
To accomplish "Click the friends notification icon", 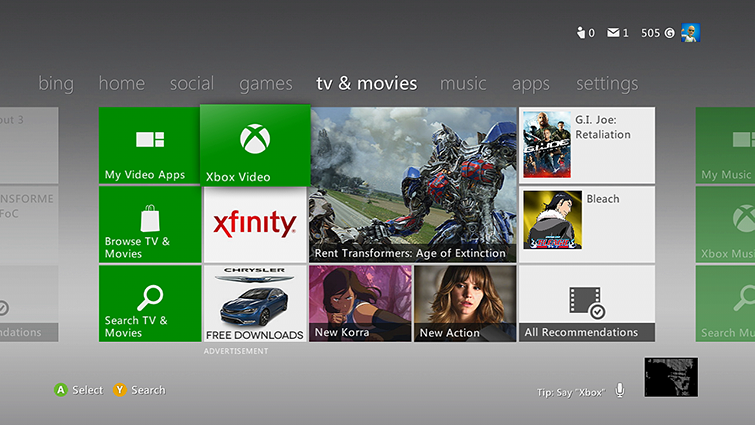I will click(580, 33).
